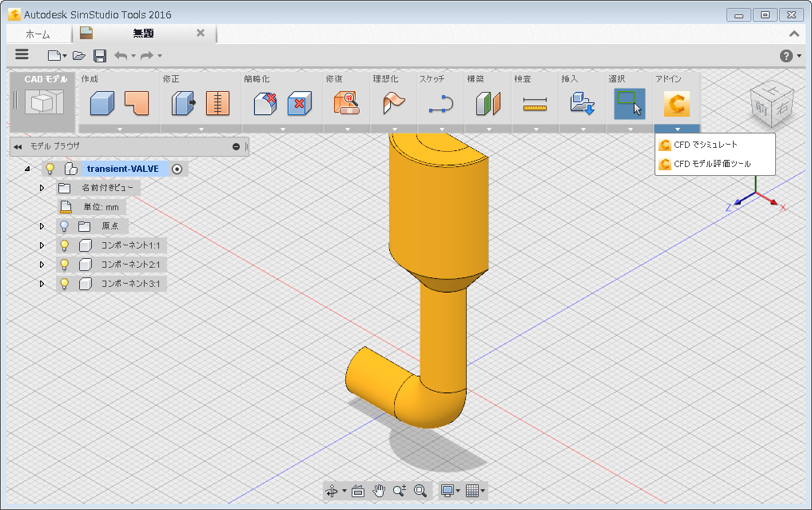Collapse the ribbon with the top-right chevron
This screenshot has width=812, height=510.
[x=794, y=34]
